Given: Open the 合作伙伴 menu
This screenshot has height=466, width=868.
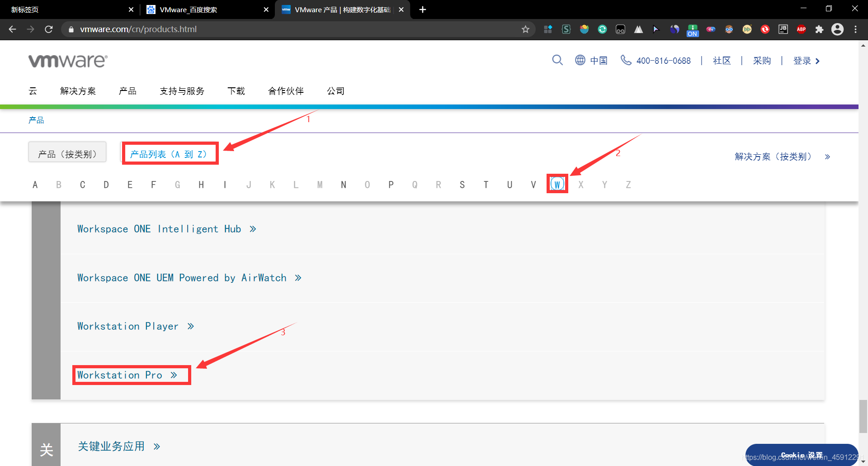Looking at the screenshot, I should click(286, 91).
